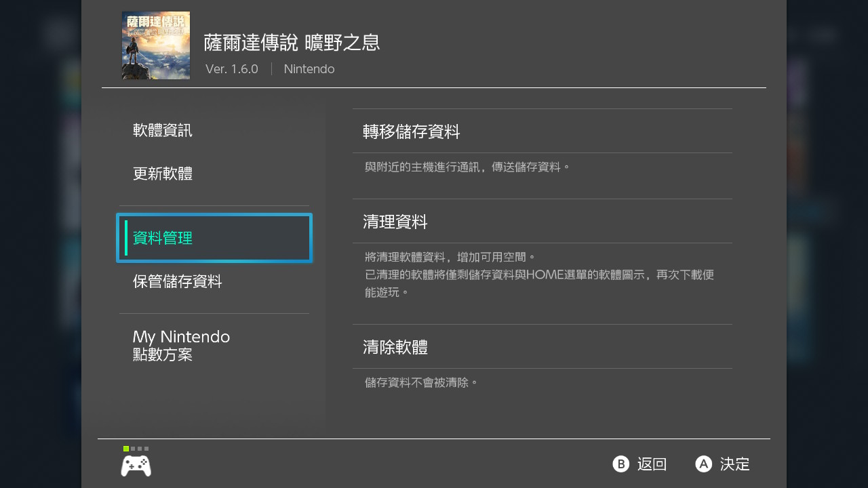868x488 pixels.
Task: Click the Nintendo publisher text
Action: click(x=309, y=69)
